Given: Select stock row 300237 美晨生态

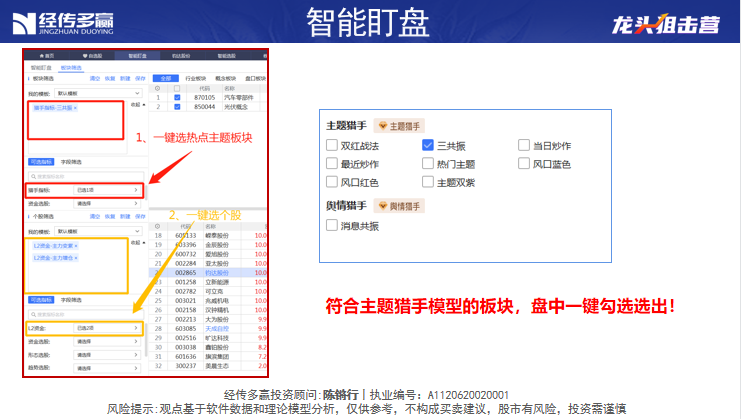Looking at the screenshot, I should [208, 366].
